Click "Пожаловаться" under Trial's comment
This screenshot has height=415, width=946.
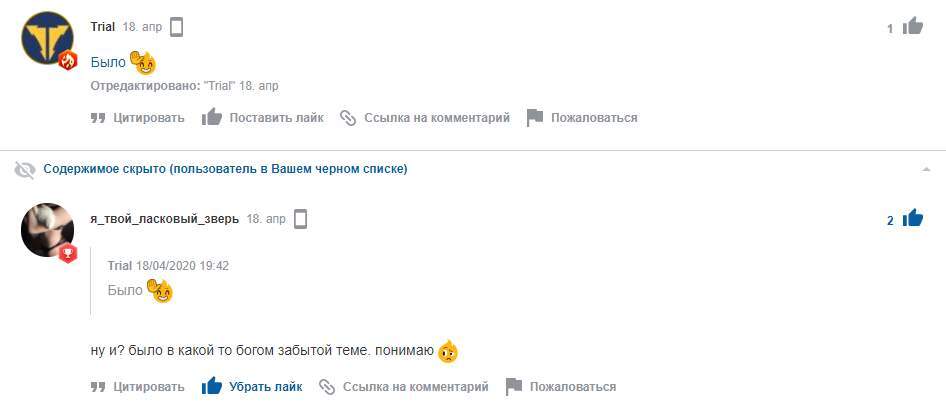pyautogui.click(x=594, y=118)
